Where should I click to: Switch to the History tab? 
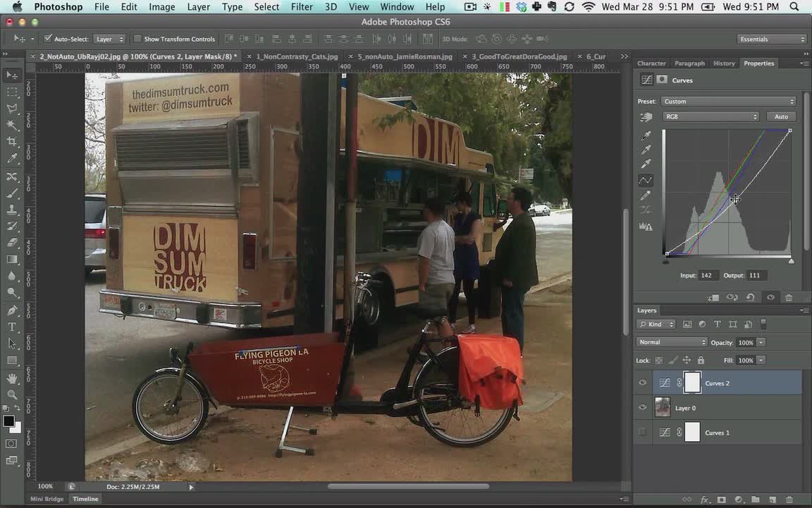[x=723, y=64]
